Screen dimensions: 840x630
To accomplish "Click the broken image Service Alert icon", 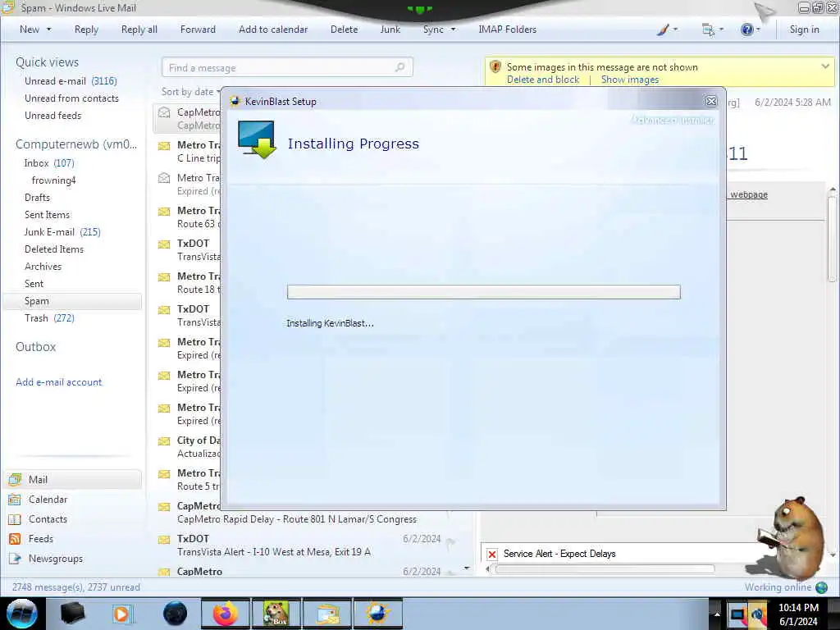I will (x=492, y=554).
